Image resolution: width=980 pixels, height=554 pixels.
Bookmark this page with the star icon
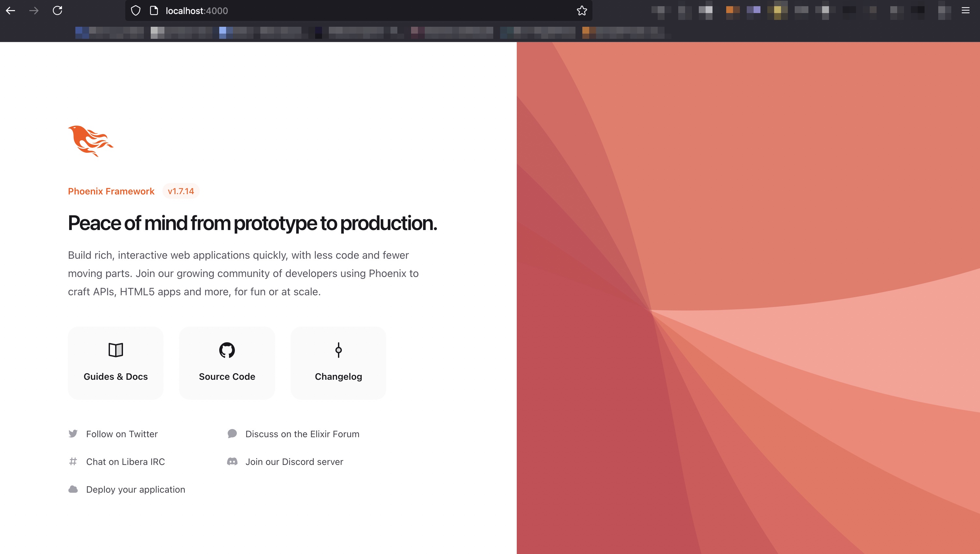tap(582, 11)
